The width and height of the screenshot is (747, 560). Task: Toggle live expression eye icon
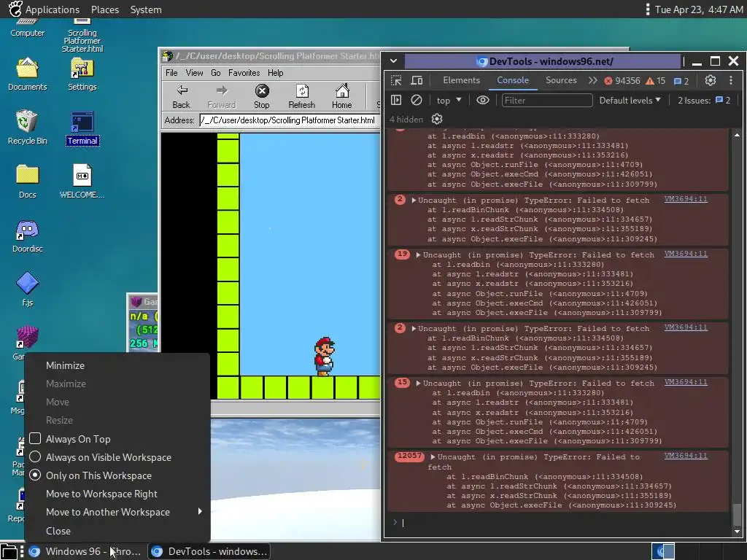[483, 100]
